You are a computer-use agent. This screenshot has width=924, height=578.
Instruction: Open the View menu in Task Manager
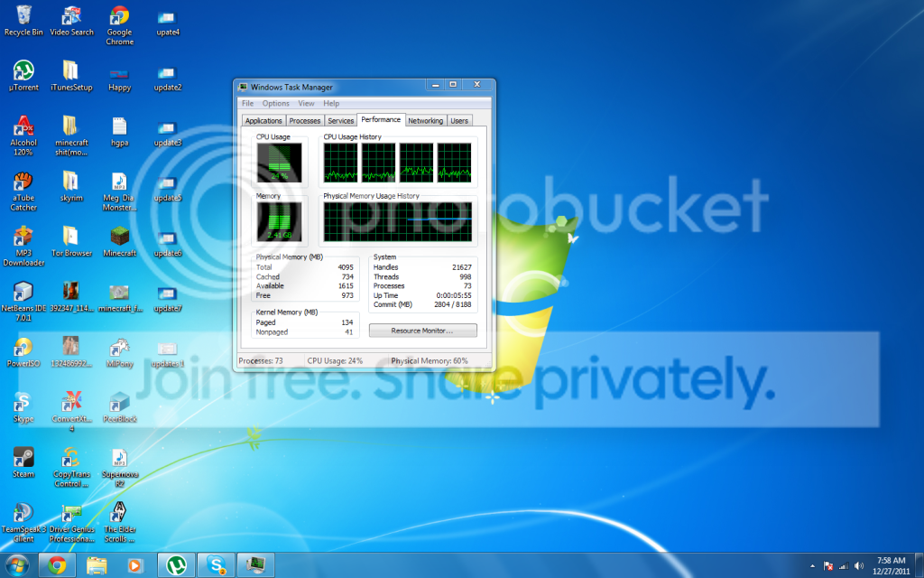(306, 103)
